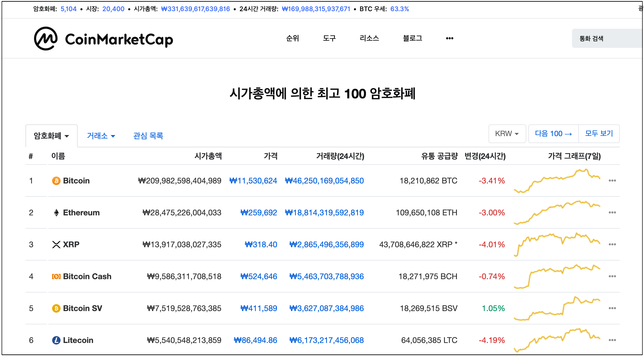Open the 순위 navigation menu

[292, 39]
